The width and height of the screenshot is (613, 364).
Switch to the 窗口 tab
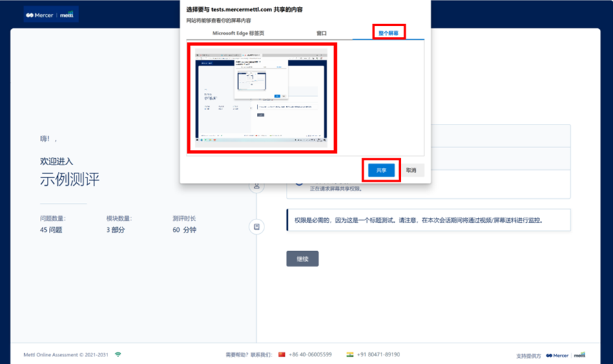point(322,33)
